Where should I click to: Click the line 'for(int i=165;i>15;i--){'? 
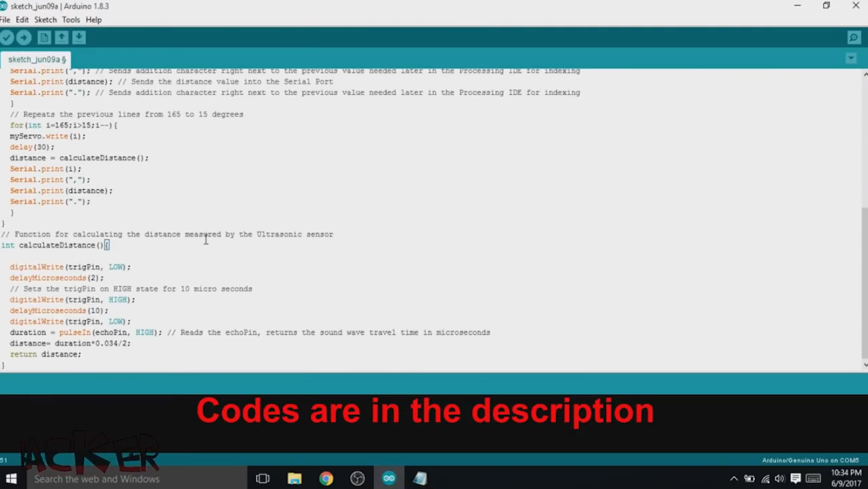[x=63, y=125]
